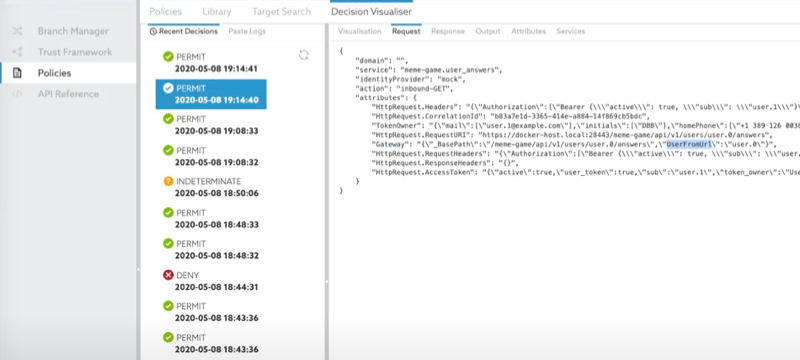800x360 pixels.
Task: Click the HttpRequest.ResponseHeaders line
Action: pyautogui.click(x=445, y=163)
